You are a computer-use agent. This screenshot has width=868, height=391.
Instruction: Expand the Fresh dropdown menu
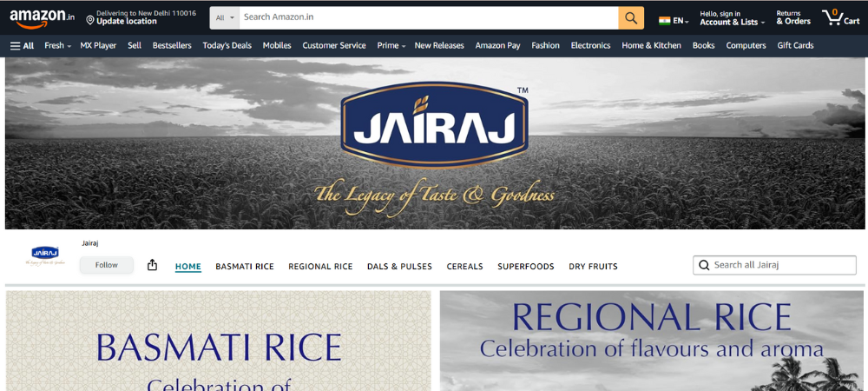[57, 45]
